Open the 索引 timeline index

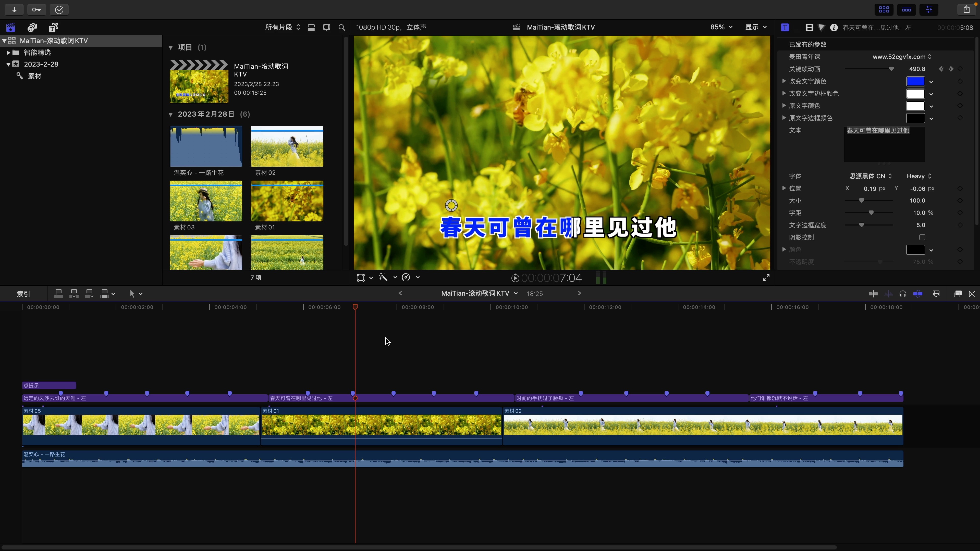click(x=23, y=294)
